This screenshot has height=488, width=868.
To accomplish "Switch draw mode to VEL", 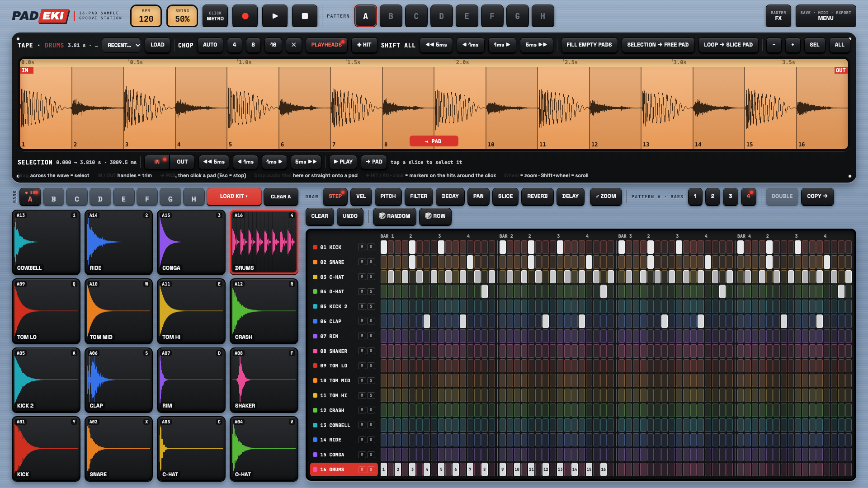I will click(361, 197).
